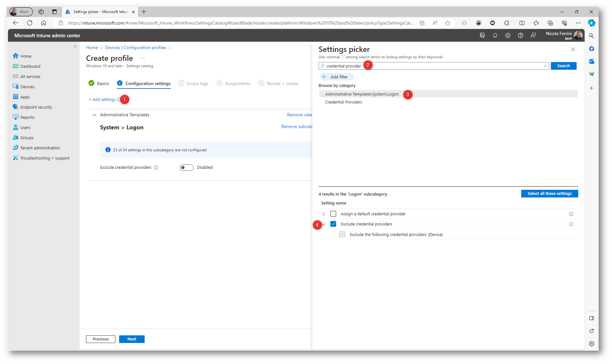Add page to favorites star
Screen dimensions: 612x364
tap(447, 23)
